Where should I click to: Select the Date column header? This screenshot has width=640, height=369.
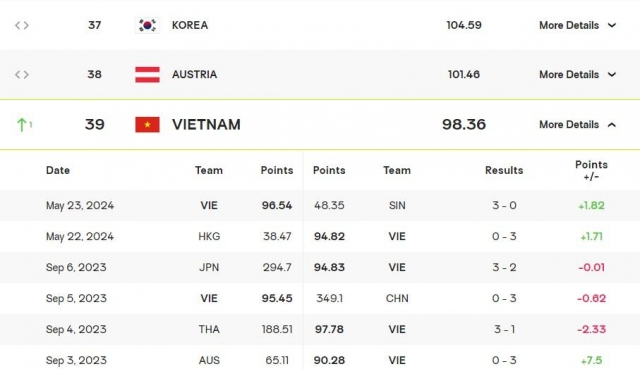[x=58, y=170]
